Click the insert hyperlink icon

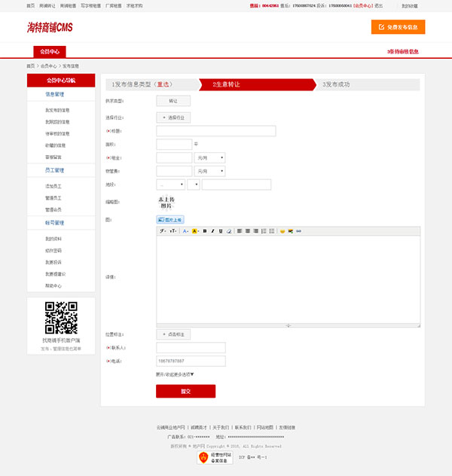coord(298,230)
